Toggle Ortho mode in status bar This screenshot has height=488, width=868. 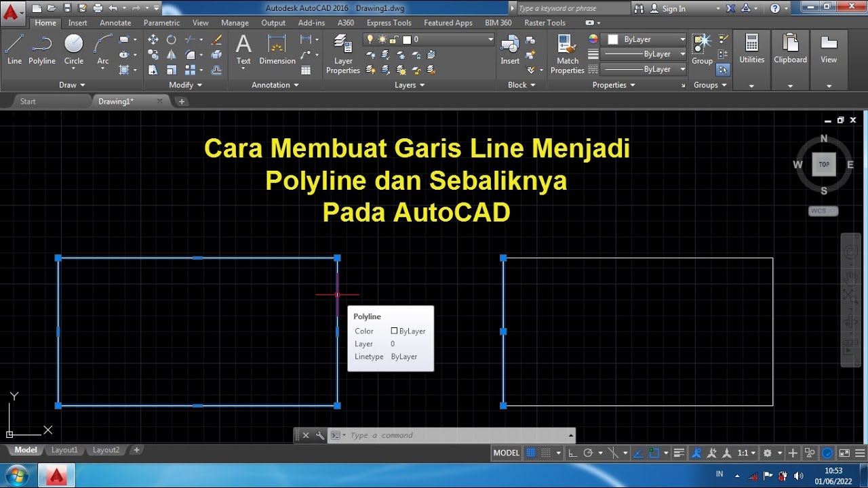[573, 453]
